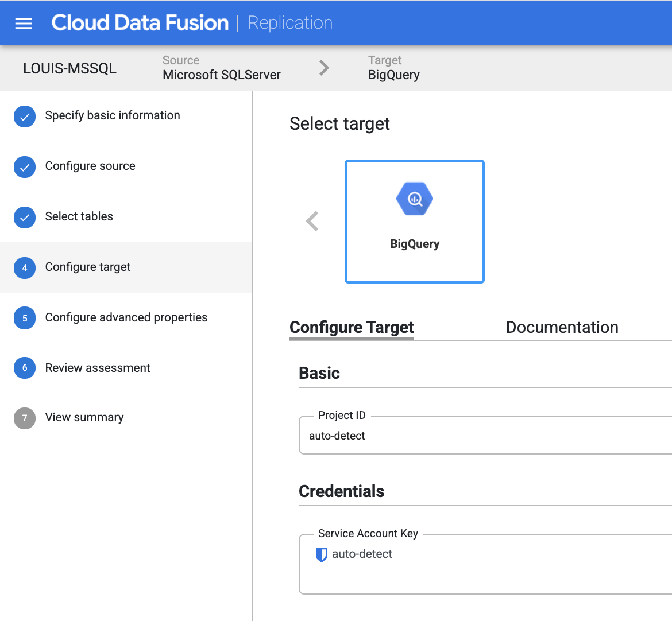The height and width of the screenshot is (621, 672).
Task: Click the checkmark icon for Configure source
Action: click(x=25, y=167)
